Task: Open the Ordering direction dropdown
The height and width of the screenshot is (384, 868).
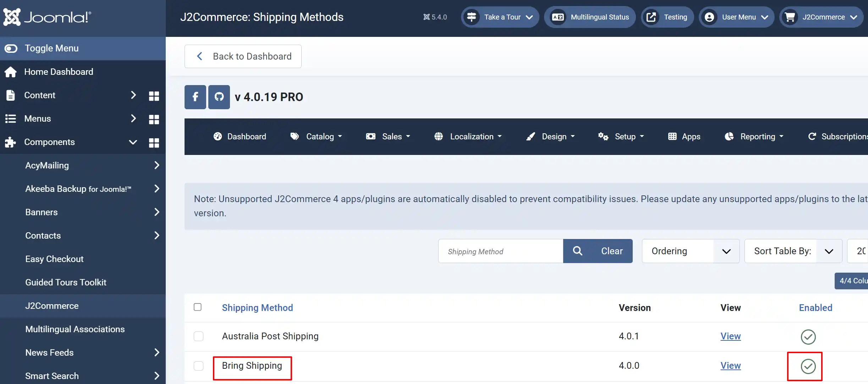Action: tap(691, 251)
